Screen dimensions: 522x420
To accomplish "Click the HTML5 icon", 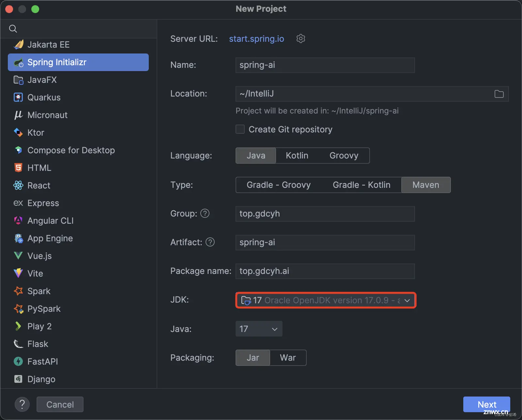I will (x=19, y=168).
